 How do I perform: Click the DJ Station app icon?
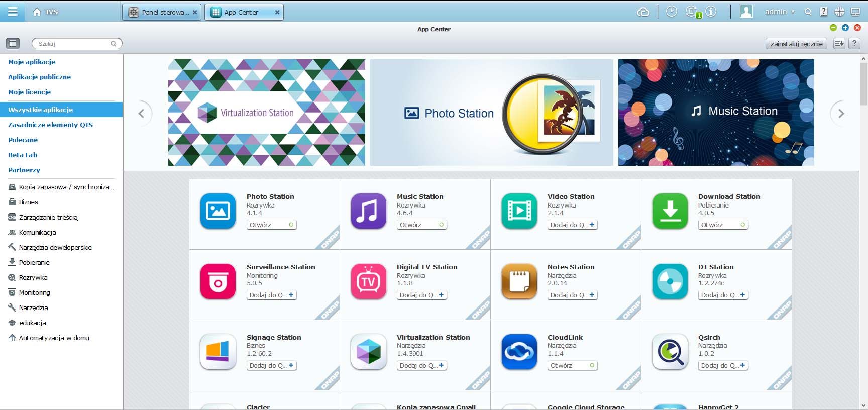tap(670, 281)
